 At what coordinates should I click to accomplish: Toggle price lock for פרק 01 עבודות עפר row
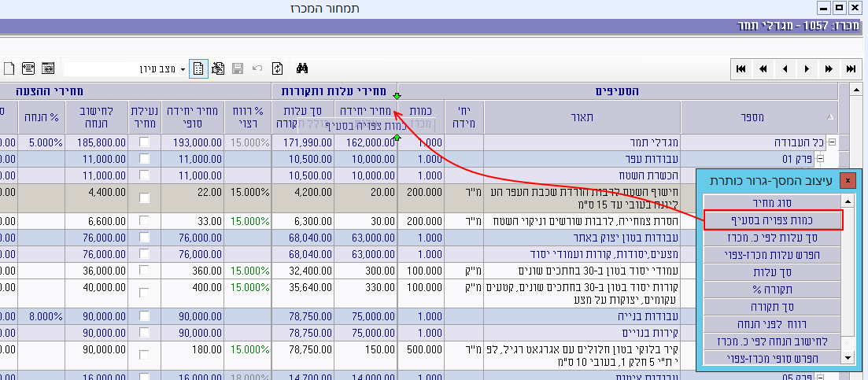coord(144,159)
